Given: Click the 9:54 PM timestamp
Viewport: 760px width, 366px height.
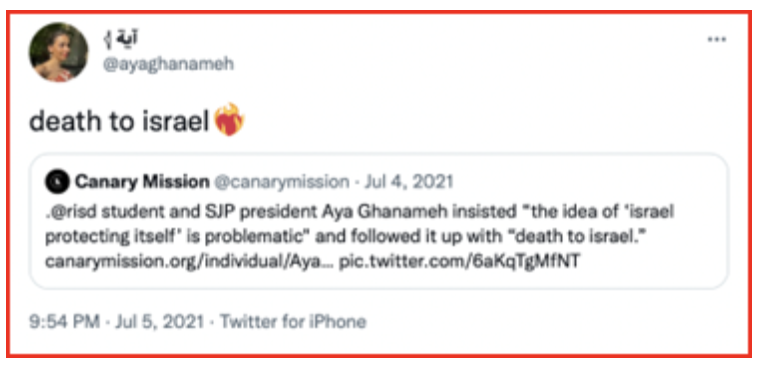Looking at the screenshot, I should point(64,322).
